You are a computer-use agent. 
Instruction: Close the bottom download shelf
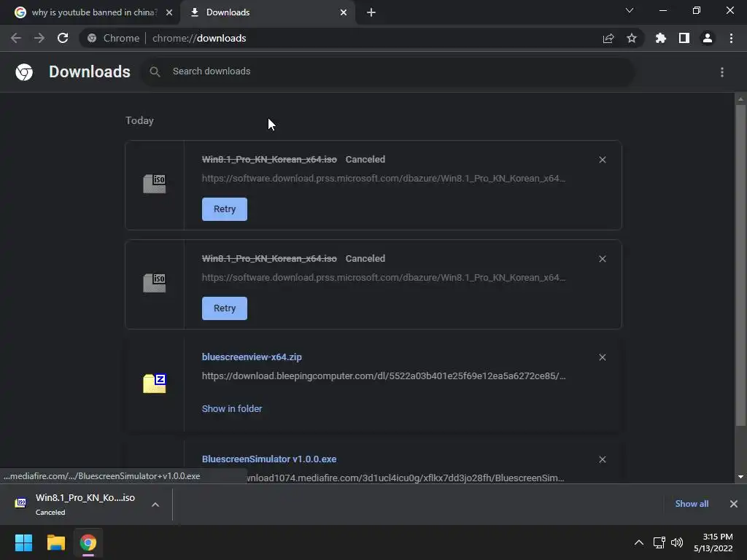[x=734, y=504]
